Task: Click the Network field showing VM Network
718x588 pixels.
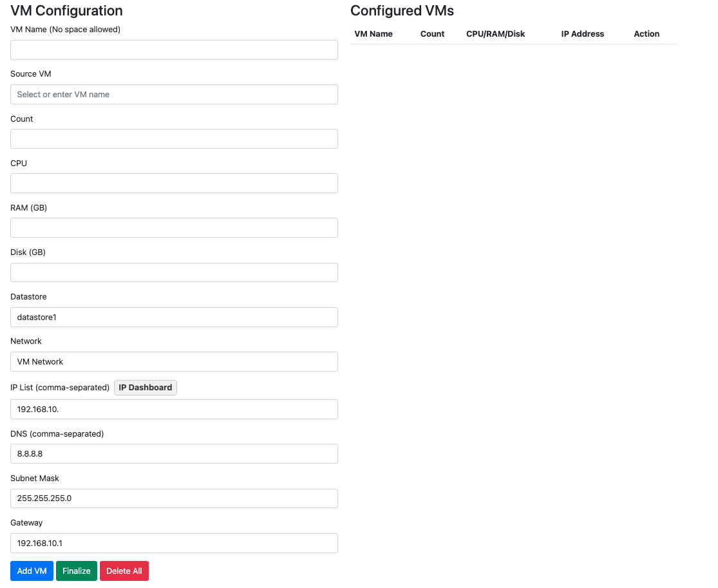Action: [x=174, y=362]
